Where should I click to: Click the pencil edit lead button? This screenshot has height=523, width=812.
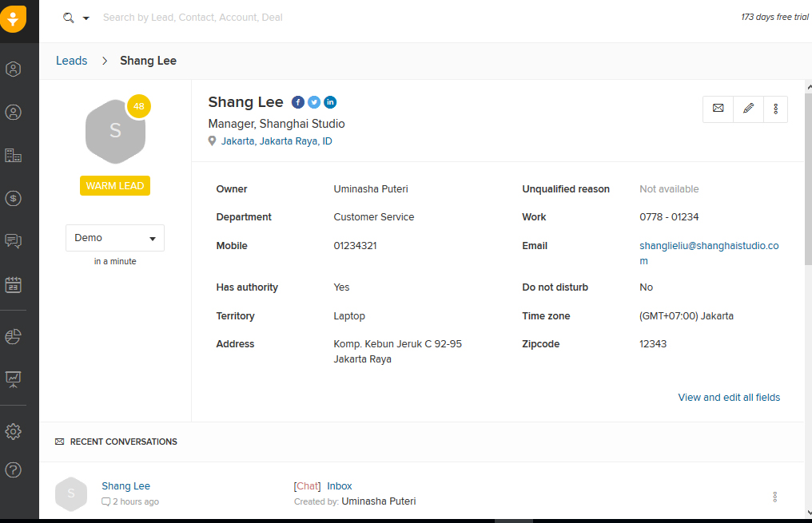[x=748, y=109]
